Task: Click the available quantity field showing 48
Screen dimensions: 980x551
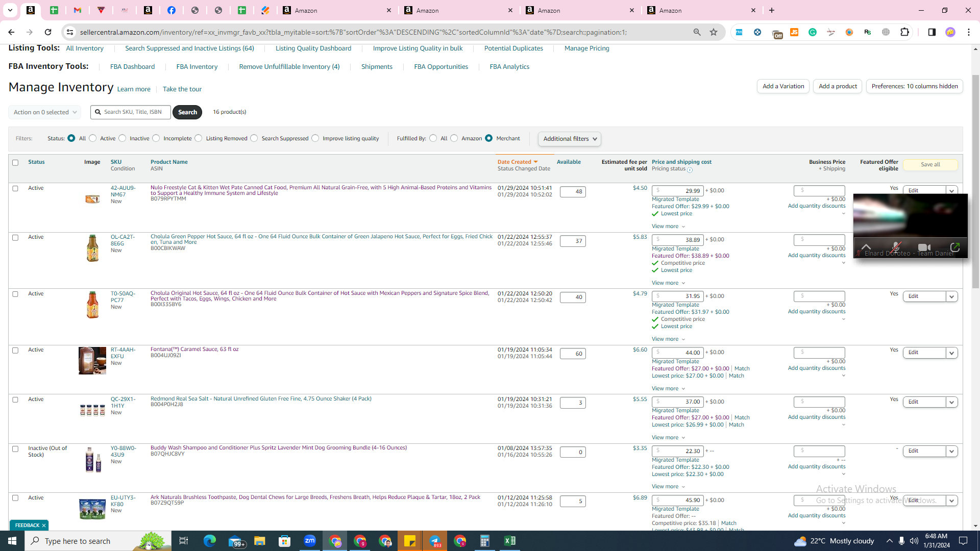Action: pos(573,192)
